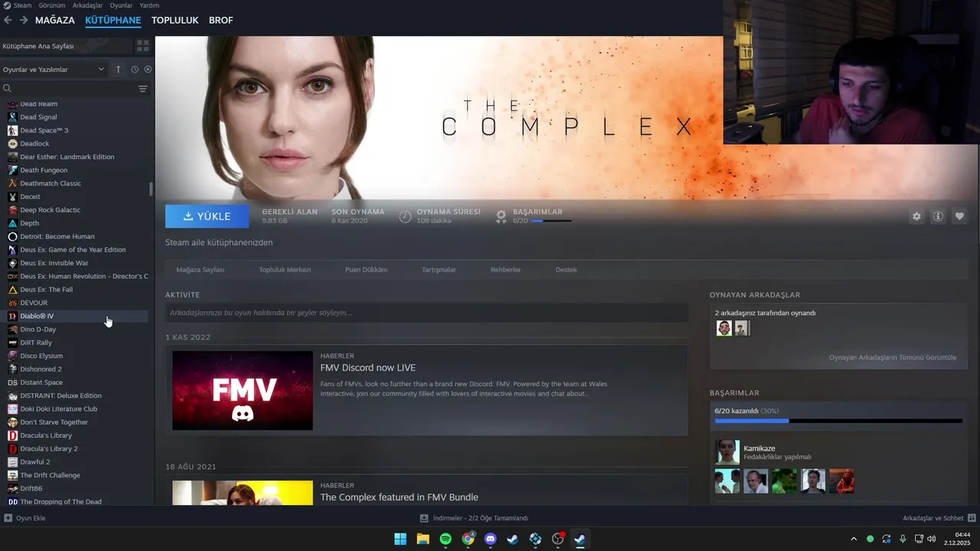Click the YÜKLE install button

pyautogui.click(x=207, y=217)
